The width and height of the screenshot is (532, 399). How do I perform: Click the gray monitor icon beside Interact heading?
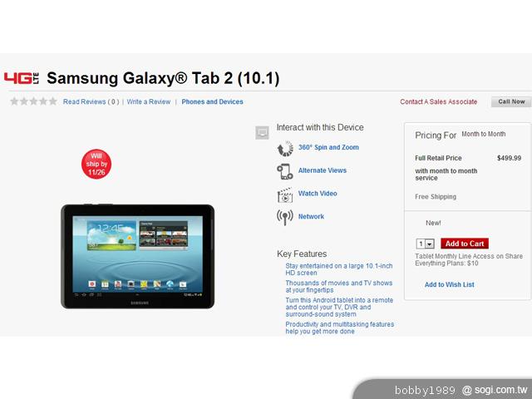[x=262, y=133]
